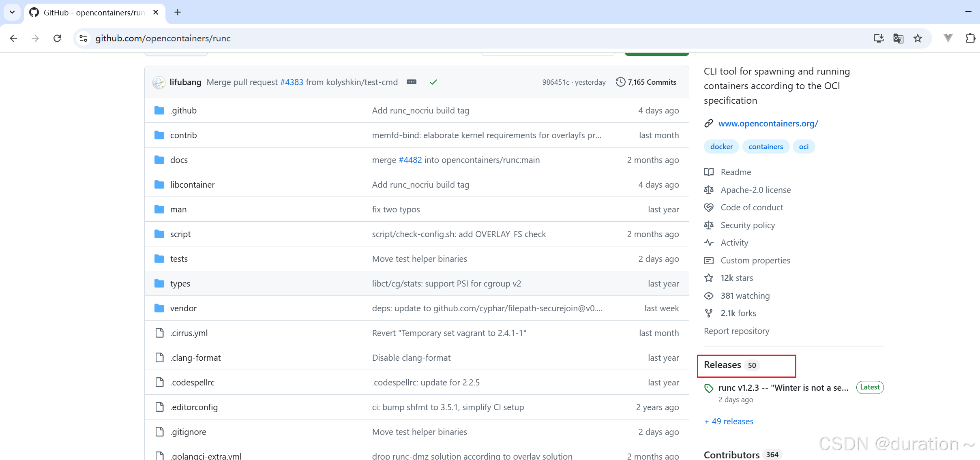
Task: Open the vendor folder
Action: [x=183, y=308]
